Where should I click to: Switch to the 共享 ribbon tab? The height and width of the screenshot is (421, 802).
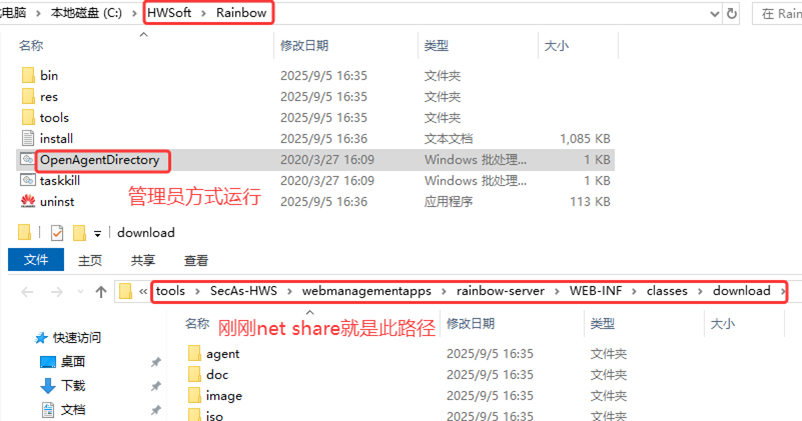click(x=143, y=260)
